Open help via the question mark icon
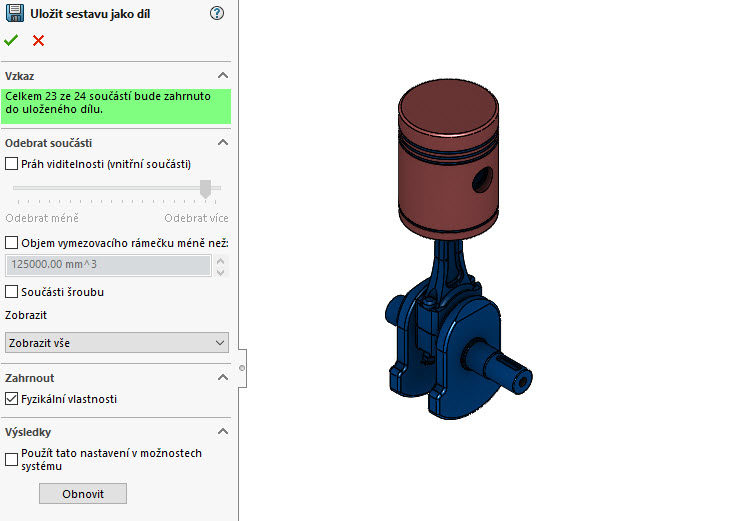Screen dimensions: 750x521 (217, 13)
